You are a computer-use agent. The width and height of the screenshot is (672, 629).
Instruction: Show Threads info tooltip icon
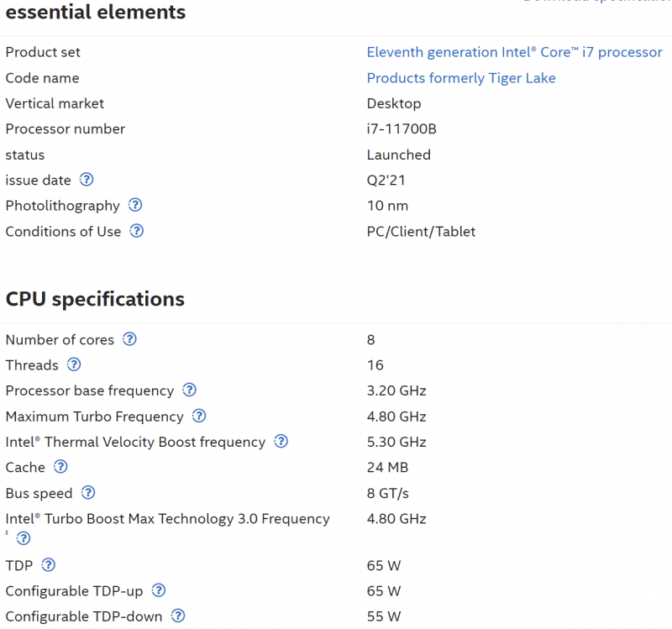74,364
